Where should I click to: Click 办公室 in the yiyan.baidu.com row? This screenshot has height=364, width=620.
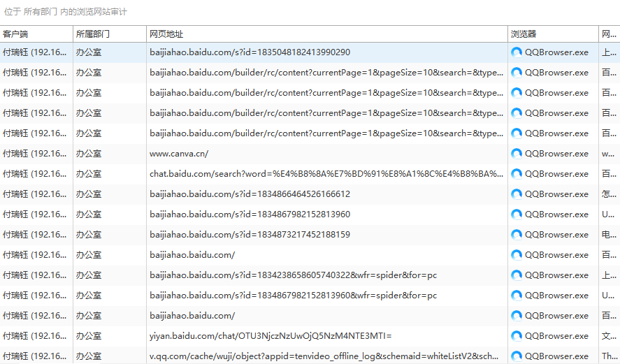89,336
